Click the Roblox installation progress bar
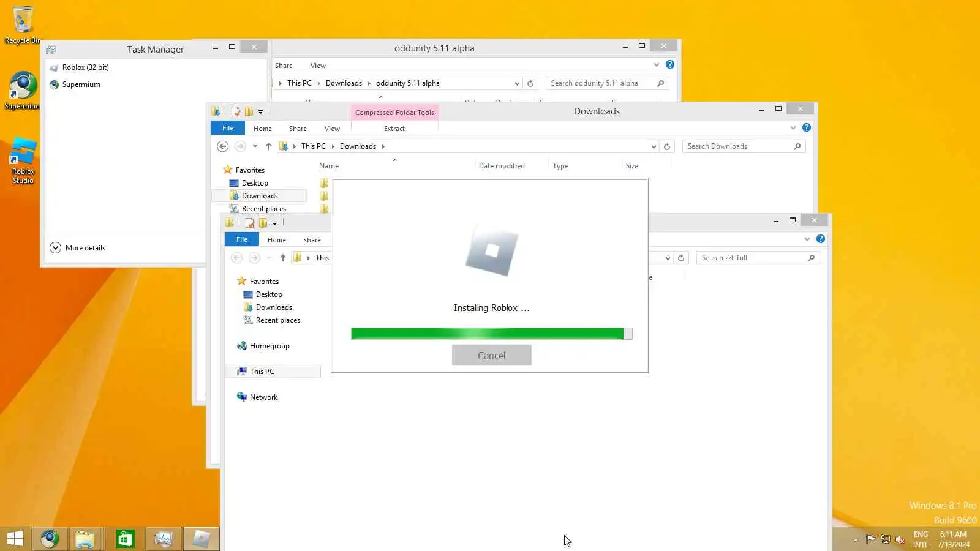 (x=492, y=334)
